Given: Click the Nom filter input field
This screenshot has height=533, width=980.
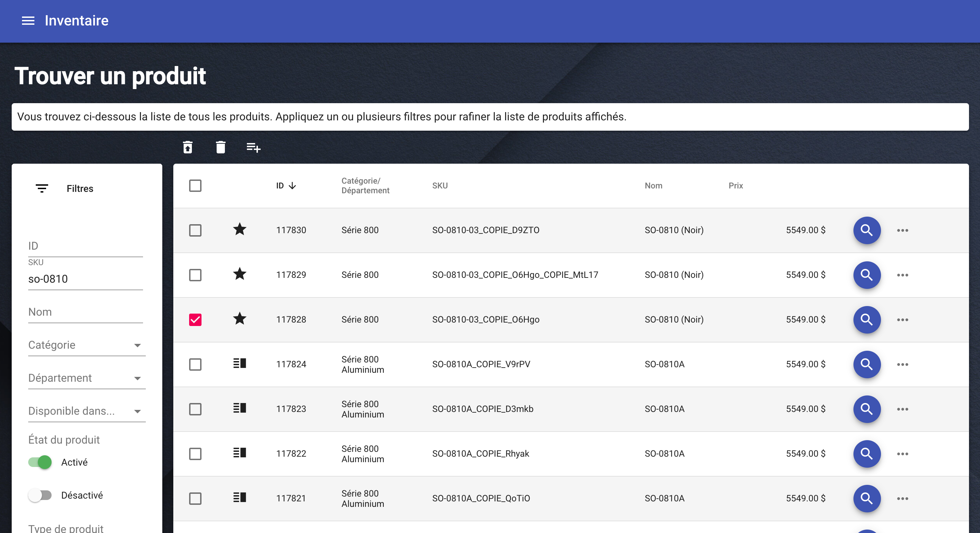Looking at the screenshot, I should 85,312.
